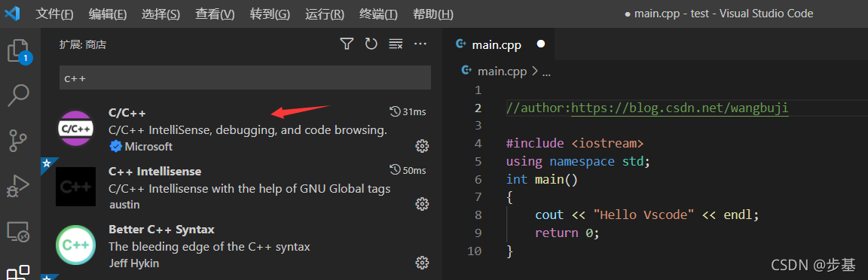Click description 'The bleeding edge of the C++ syntax'

(x=209, y=247)
